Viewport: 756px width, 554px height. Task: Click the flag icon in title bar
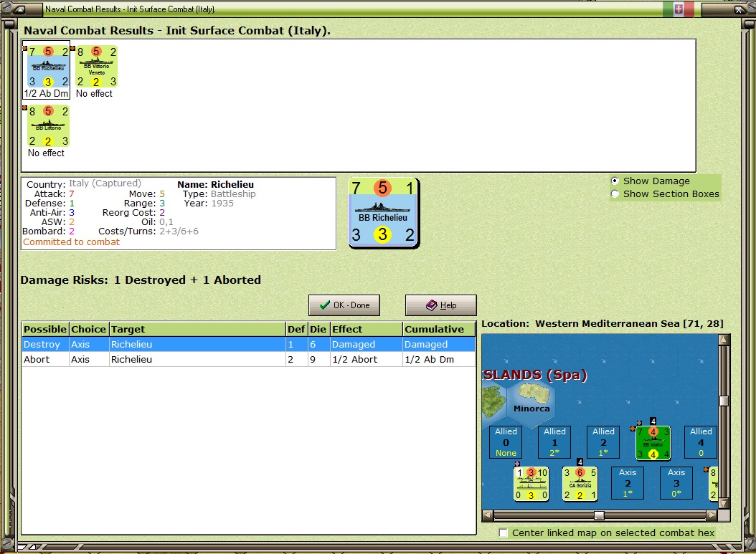click(x=679, y=9)
